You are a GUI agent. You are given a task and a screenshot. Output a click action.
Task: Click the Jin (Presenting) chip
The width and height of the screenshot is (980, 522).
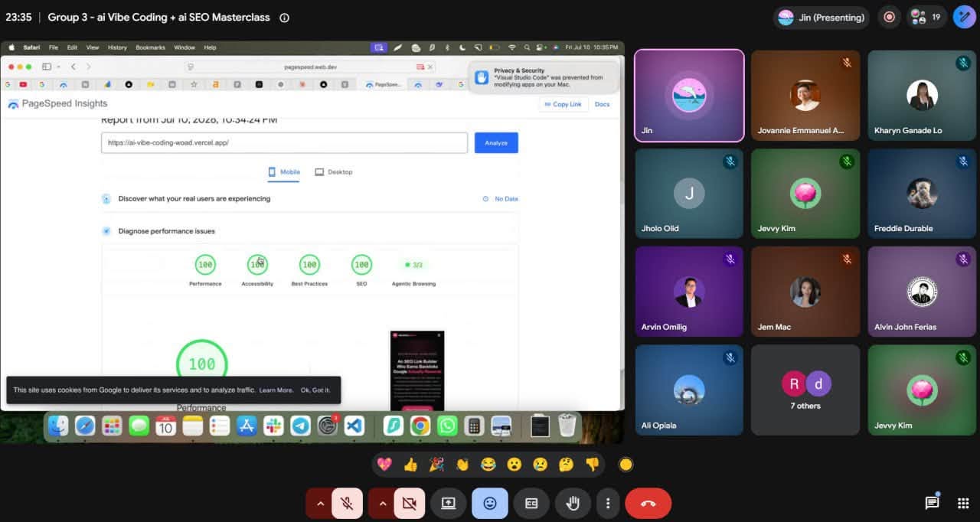[822, 17]
